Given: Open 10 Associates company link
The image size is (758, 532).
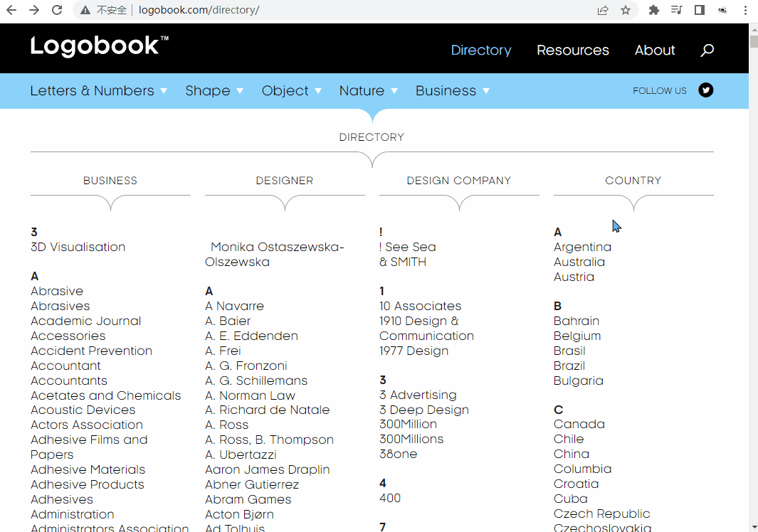Looking at the screenshot, I should (x=420, y=307).
